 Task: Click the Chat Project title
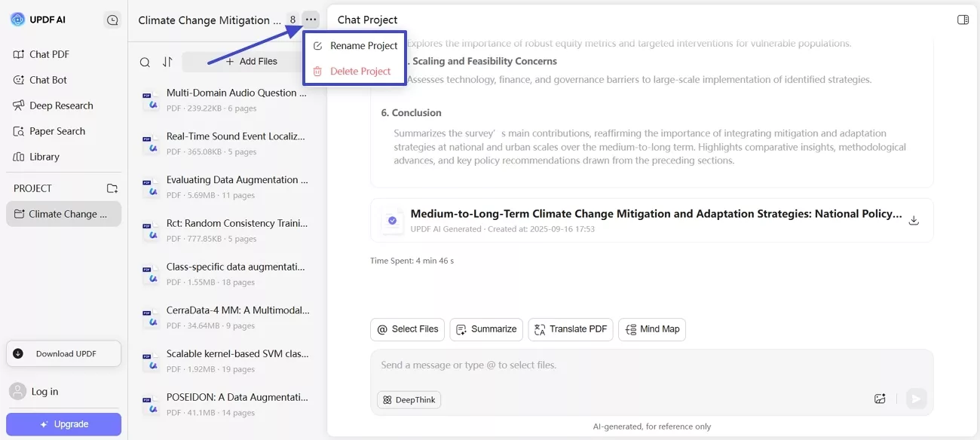tap(368, 20)
